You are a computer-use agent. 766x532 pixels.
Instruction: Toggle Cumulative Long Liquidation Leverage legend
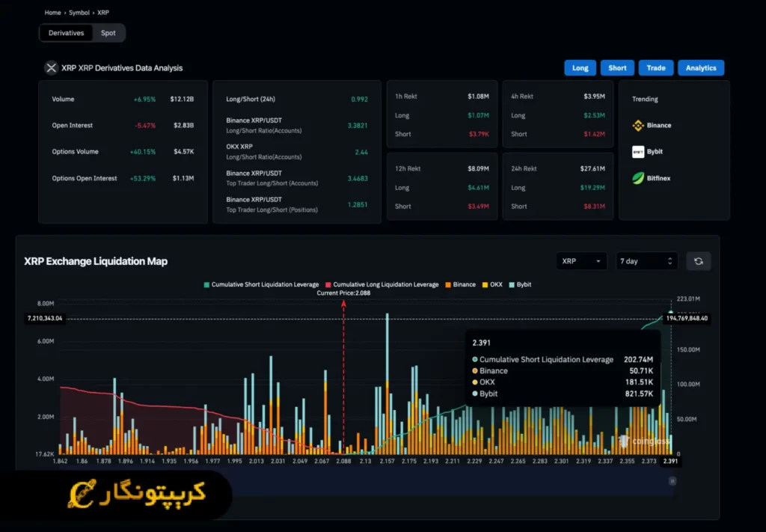point(382,285)
